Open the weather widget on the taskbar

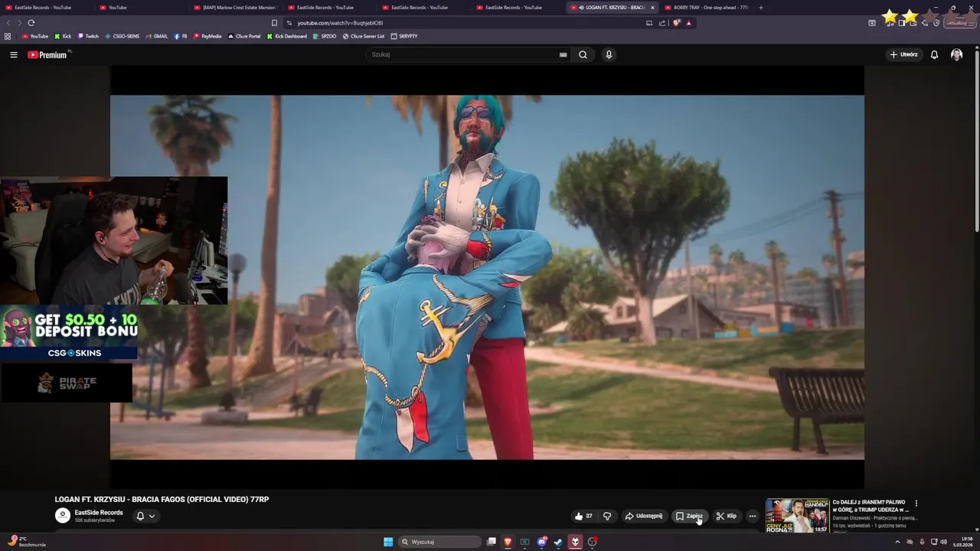(25, 541)
